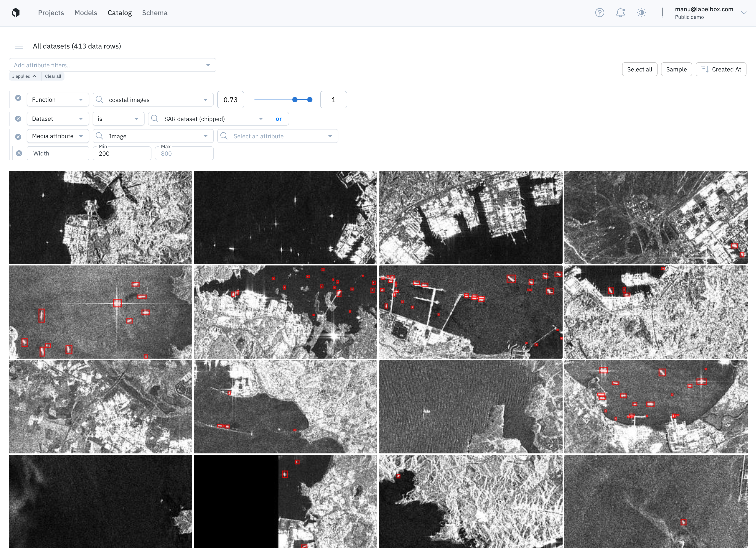This screenshot has width=756, height=550.
Task: Remove the Width attribute filter
Action: pos(19,154)
